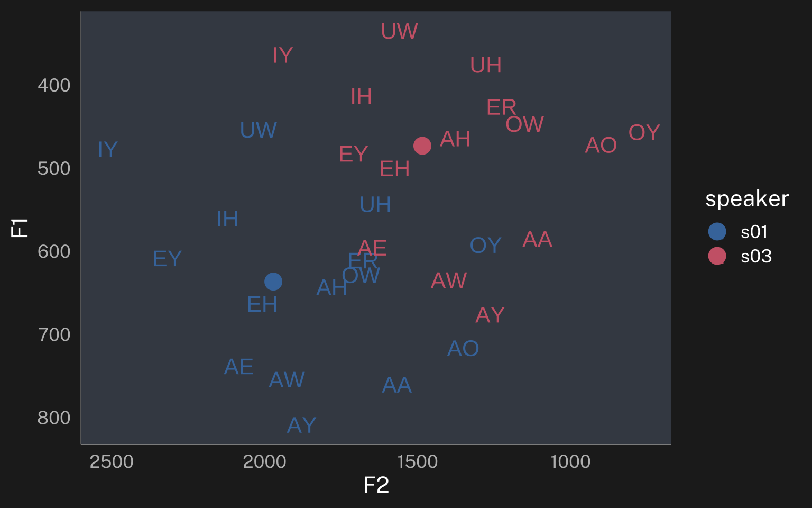Click the blue AA vowel label

[x=396, y=385]
